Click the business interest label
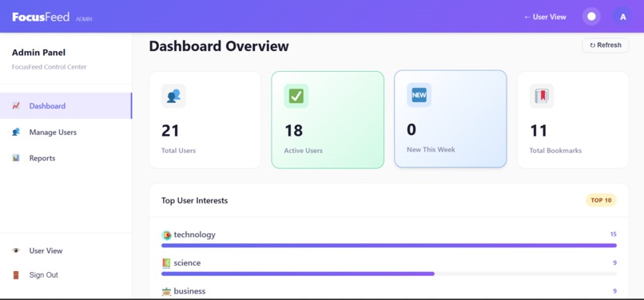 (x=189, y=291)
